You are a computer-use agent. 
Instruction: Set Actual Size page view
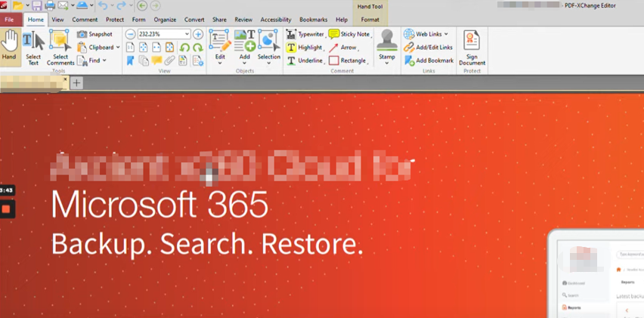[x=130, y=47]
